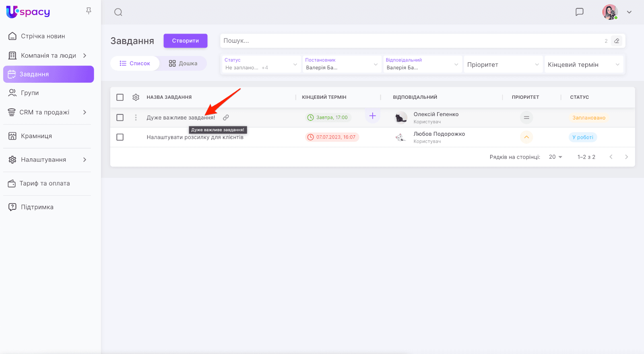Focus the Пошук search input field
Image resolution: width=644 pixels, height=354 pixels.
tap(411, 41)
